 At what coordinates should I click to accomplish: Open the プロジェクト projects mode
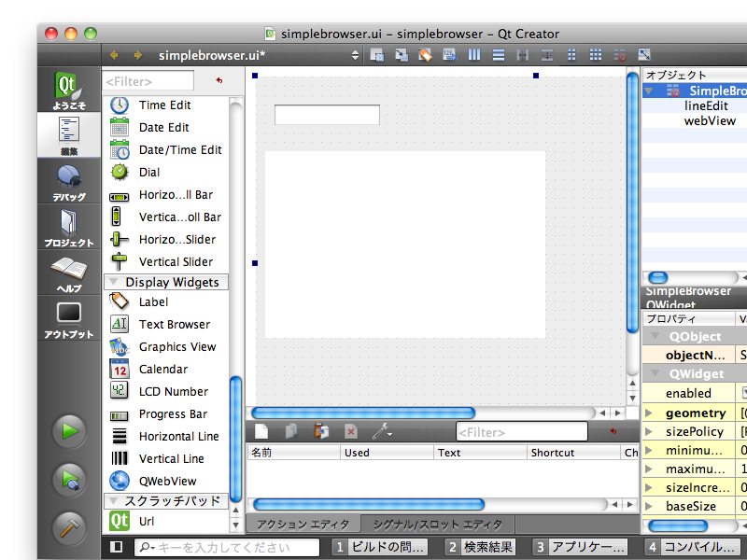(x=69, y=227)
